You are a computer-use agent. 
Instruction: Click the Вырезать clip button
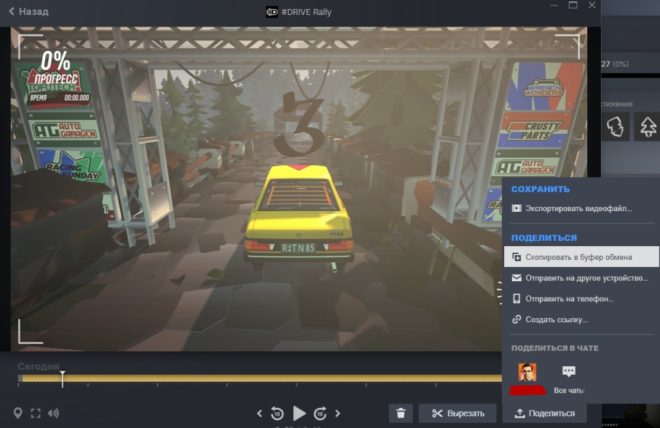[x=458, y=413]
